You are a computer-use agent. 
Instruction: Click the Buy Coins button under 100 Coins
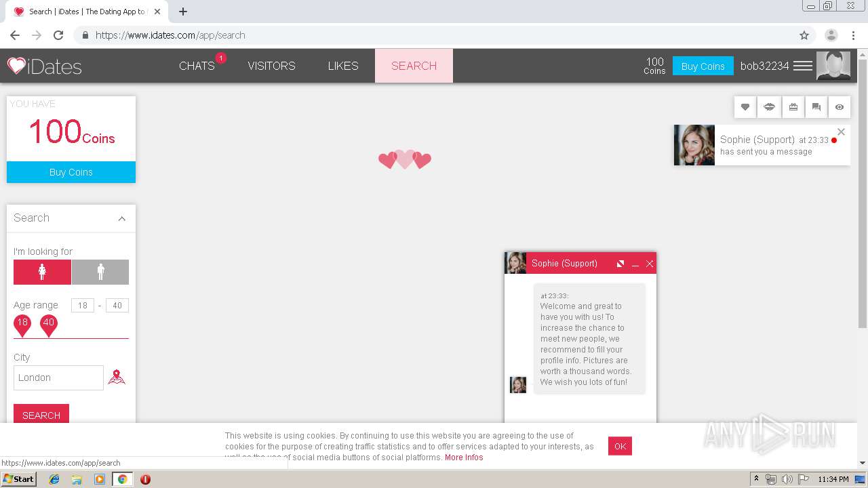tap(71, 172)
